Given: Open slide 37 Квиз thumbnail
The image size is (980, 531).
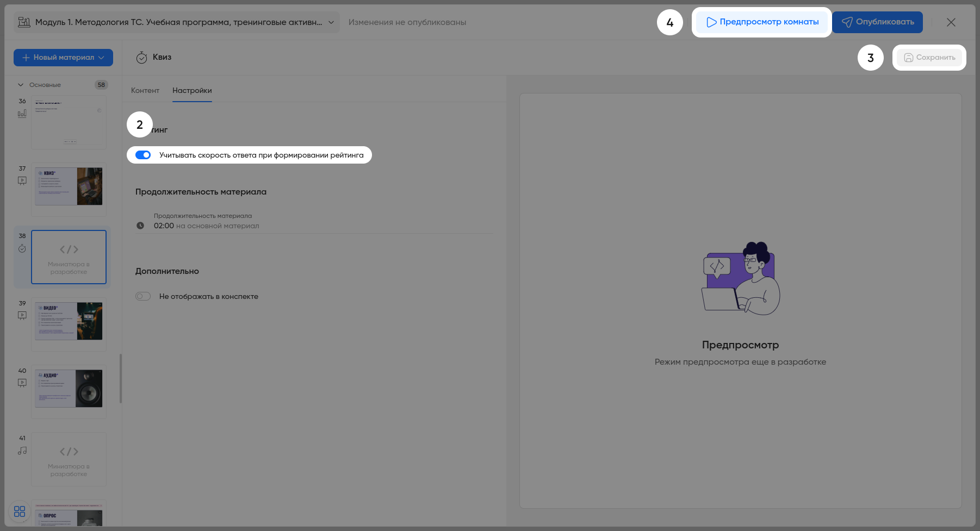Looking at the screenshot, I should coord(69,190).
